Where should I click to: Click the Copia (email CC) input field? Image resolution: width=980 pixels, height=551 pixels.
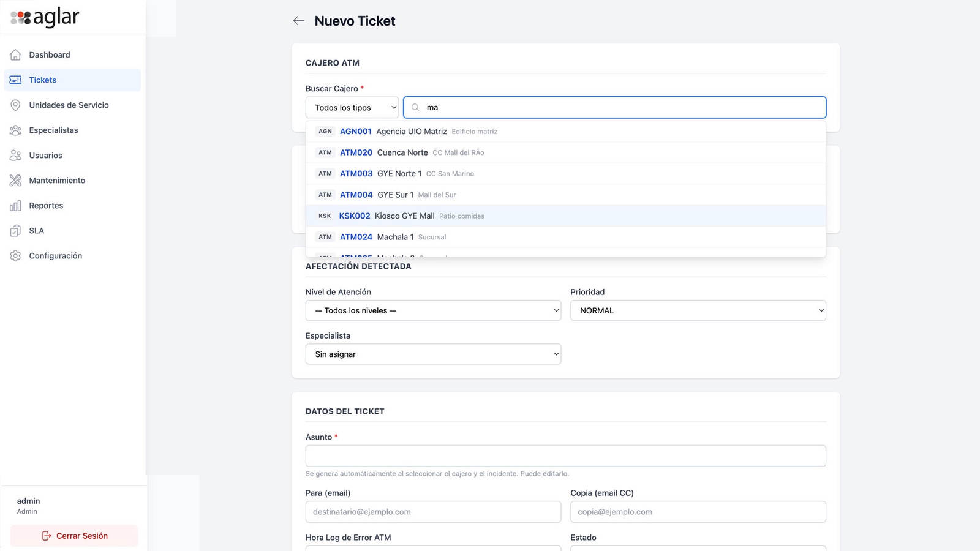point(698,512)
